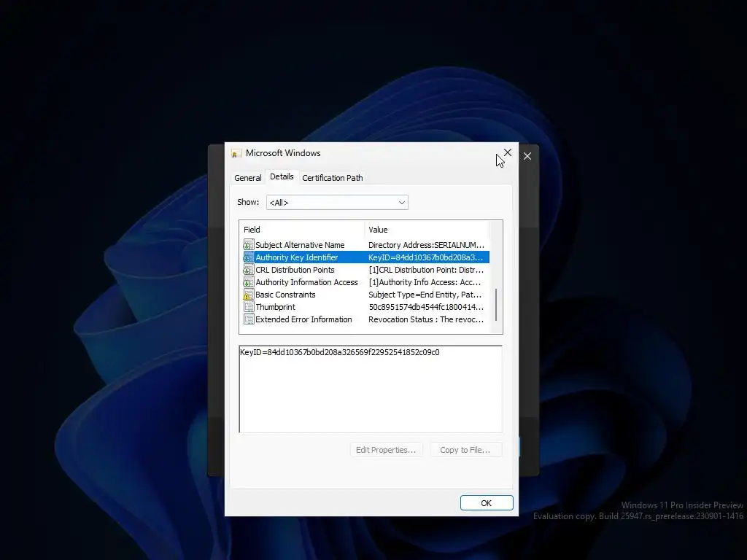Click the Basic Constraints warning icon
The height and width of the screenshot is (560, 747).
click(x=248, y=295)
